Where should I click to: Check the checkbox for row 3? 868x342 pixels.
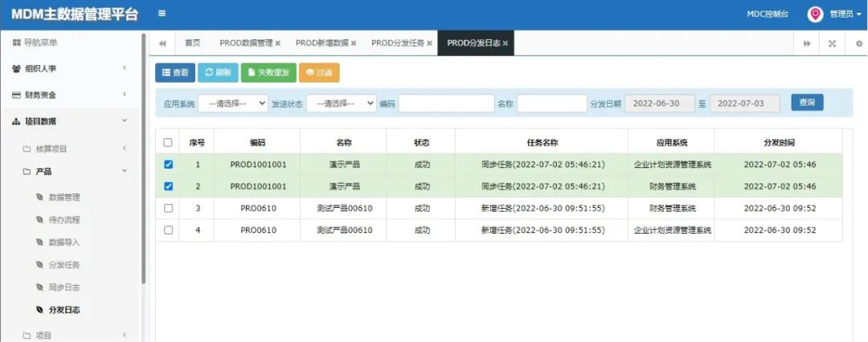point(168,208)
